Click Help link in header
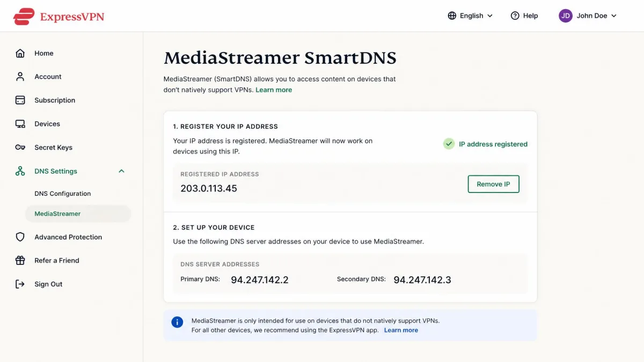 click(x=524, y=16)
